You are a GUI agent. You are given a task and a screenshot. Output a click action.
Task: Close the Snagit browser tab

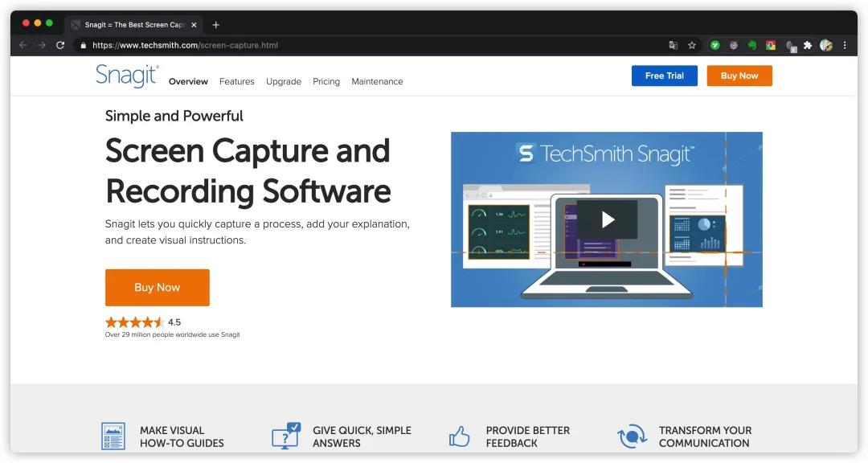coord(194,25)
